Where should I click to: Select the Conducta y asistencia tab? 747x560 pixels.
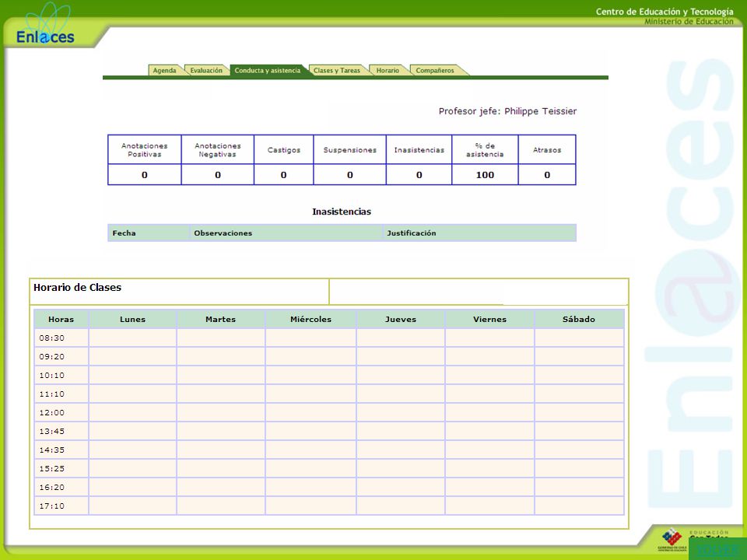(x=268, y=70)
